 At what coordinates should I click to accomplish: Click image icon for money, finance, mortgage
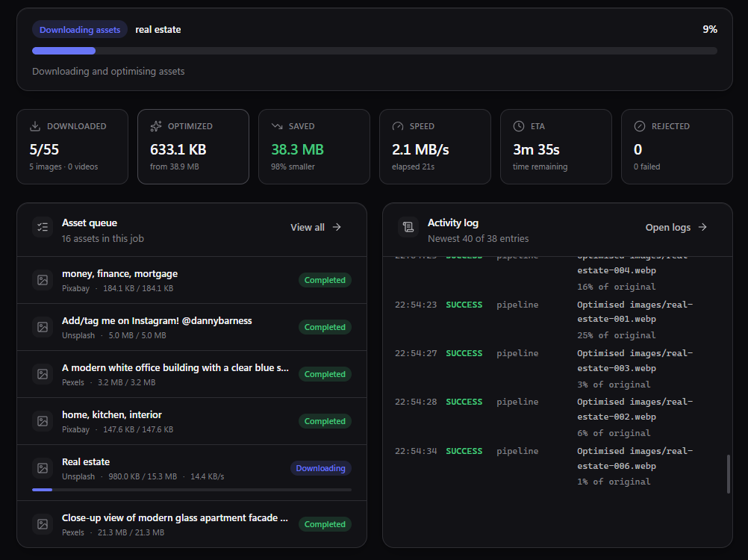43,280
